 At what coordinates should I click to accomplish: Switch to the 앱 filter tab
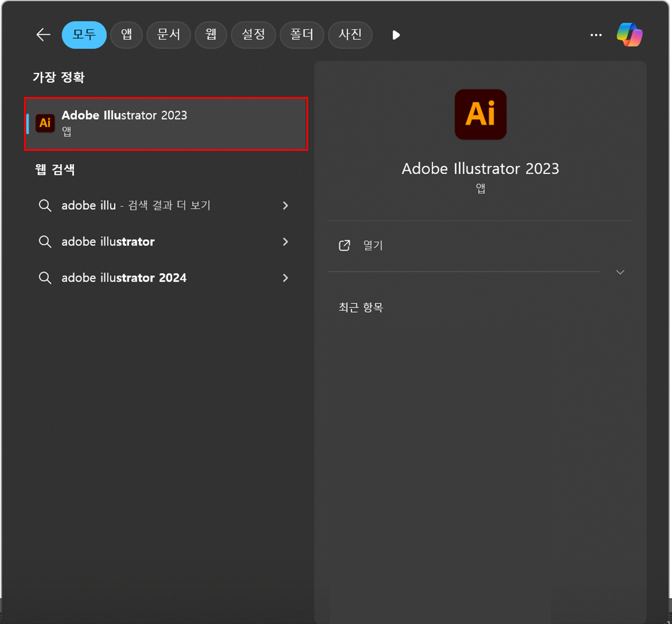[126, 34]
